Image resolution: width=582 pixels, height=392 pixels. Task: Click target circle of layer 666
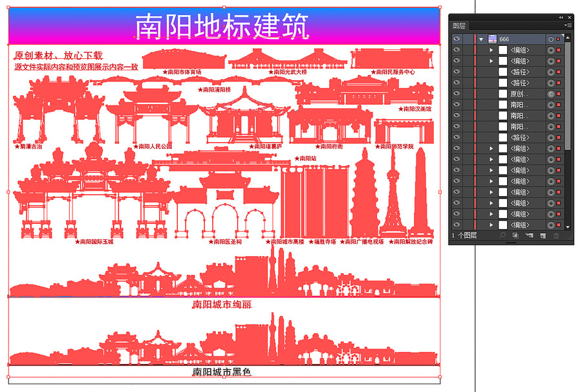[x=551, y=39]
